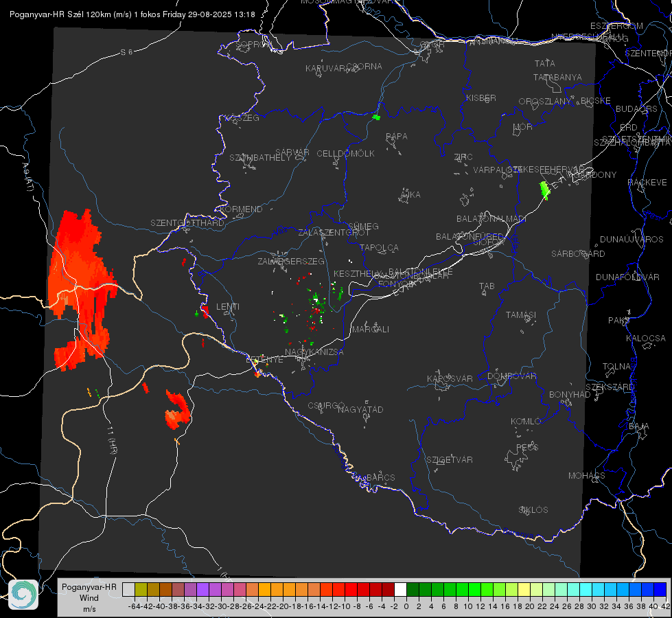
Task: Select the cyan swatch between 28 and 30
Action: click(586, 590)
